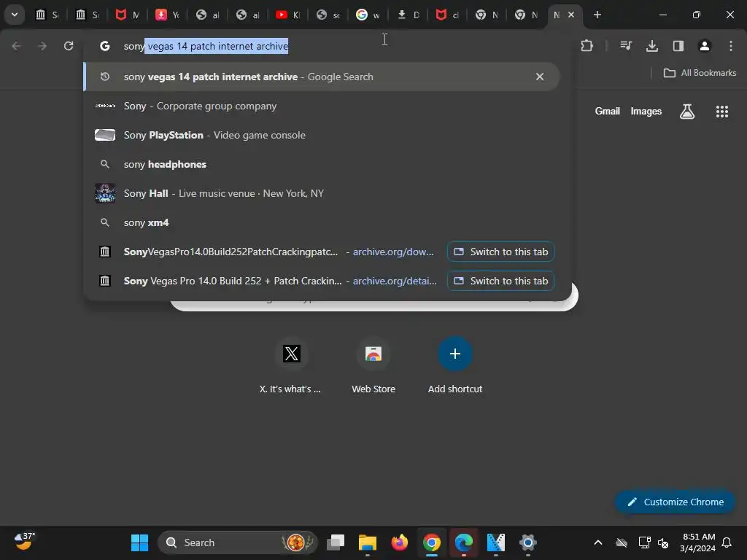This screenshot has height=560, width=747.
Task: Open the YouTube tab
Action: coord(287,15)
